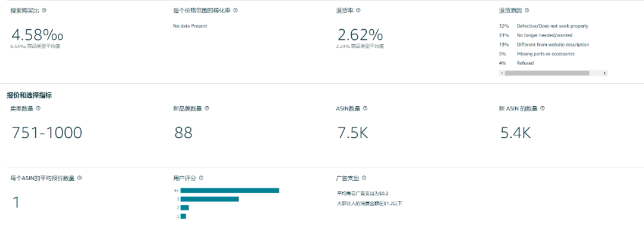Click the info icon beside 退货率
The image size is (644, 241).
(358, 10)
